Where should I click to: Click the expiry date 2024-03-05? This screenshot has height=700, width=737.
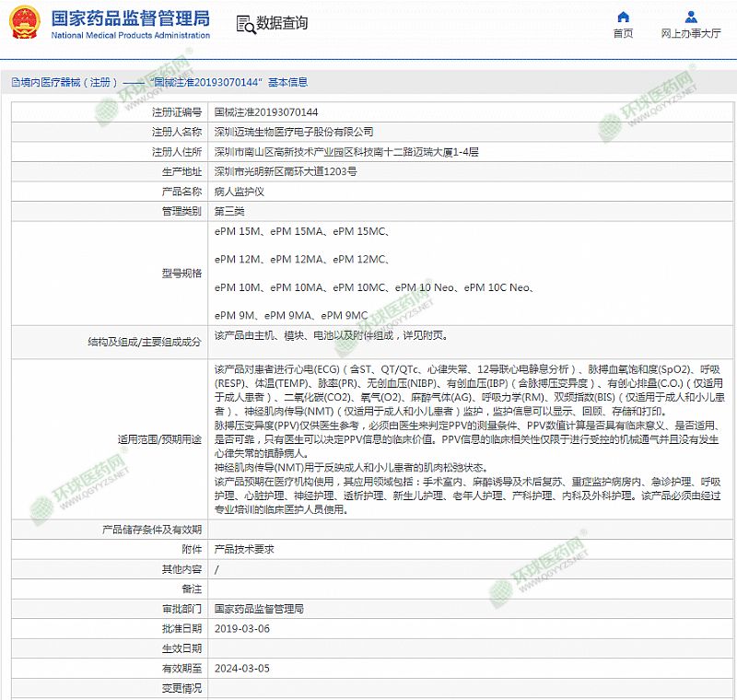tap(241, 669)
